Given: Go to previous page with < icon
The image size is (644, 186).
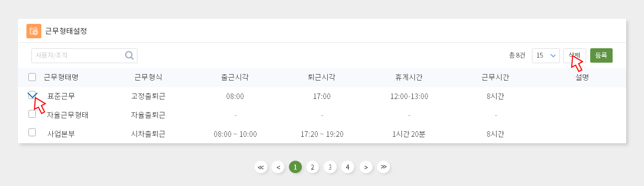Looking at the screenshot, I should click(278, 167).
